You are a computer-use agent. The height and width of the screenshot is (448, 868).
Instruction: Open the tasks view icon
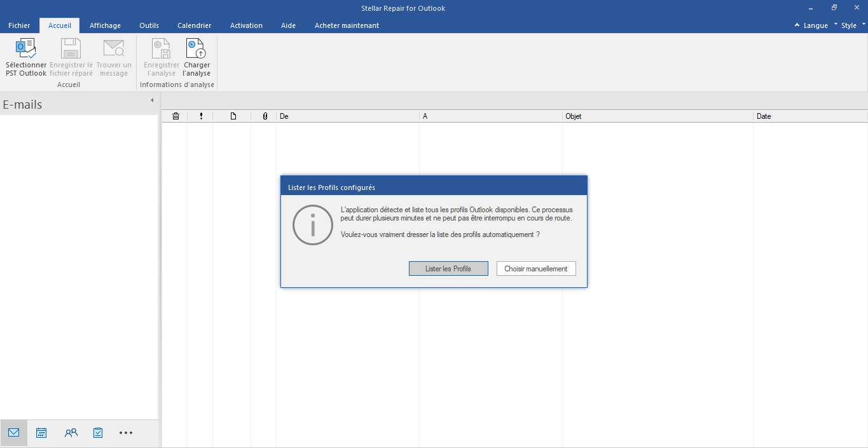pyautogui.click(x=98, y=433)
